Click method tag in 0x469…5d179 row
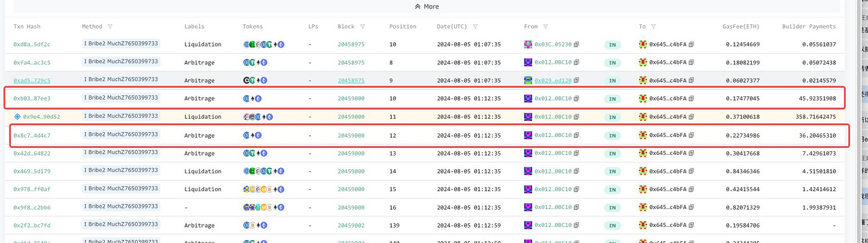868x243 pixels. click(121, 170)
